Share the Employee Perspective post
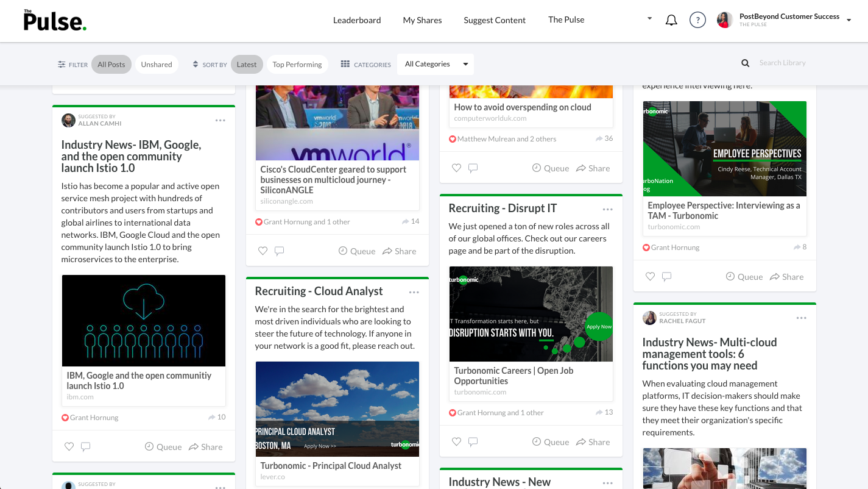 [x=787, y=276]
